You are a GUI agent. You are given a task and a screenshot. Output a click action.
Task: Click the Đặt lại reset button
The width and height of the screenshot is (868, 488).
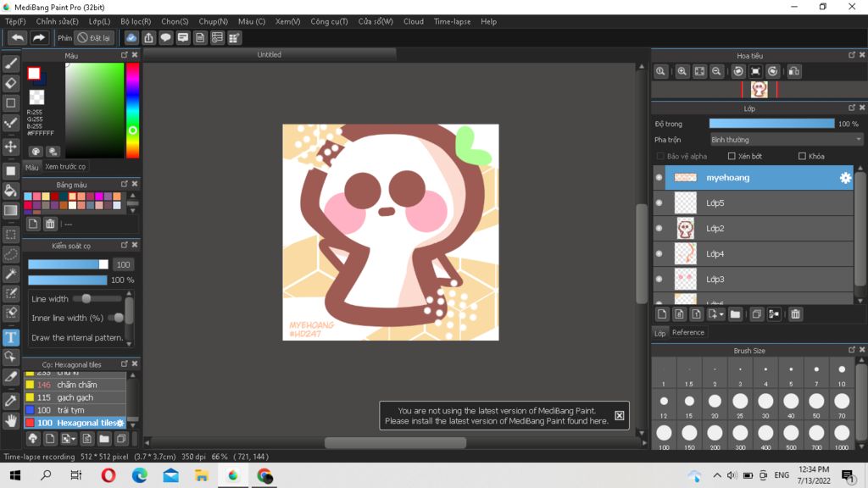click(95, 37)
